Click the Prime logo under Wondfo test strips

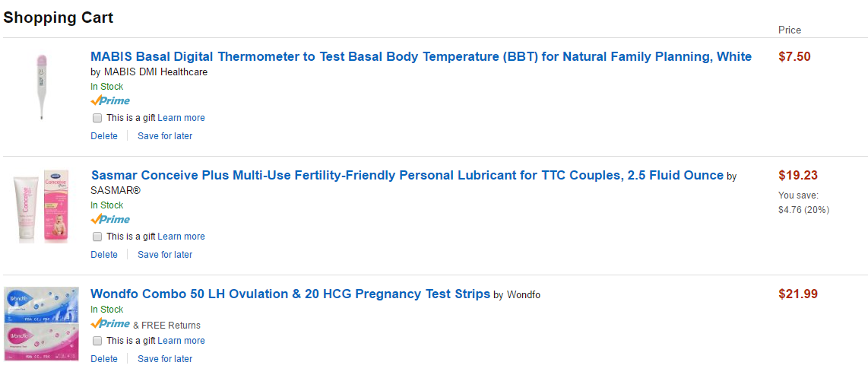tap(110, 324)
